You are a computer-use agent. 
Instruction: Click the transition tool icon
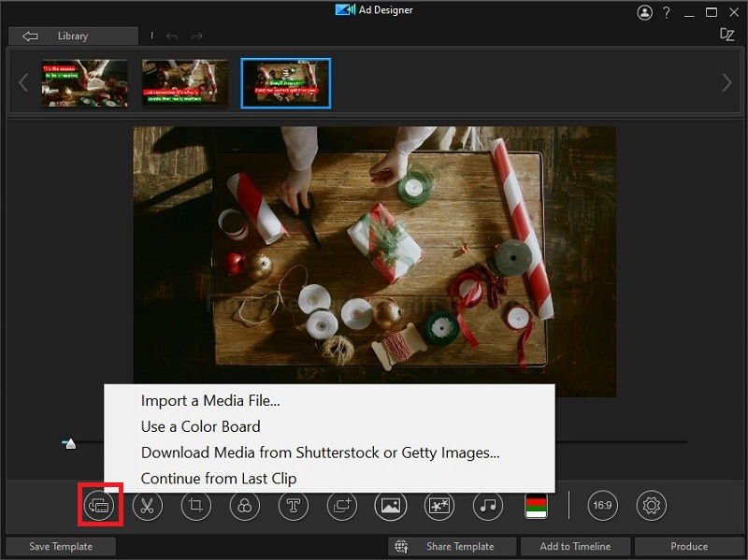341,506
